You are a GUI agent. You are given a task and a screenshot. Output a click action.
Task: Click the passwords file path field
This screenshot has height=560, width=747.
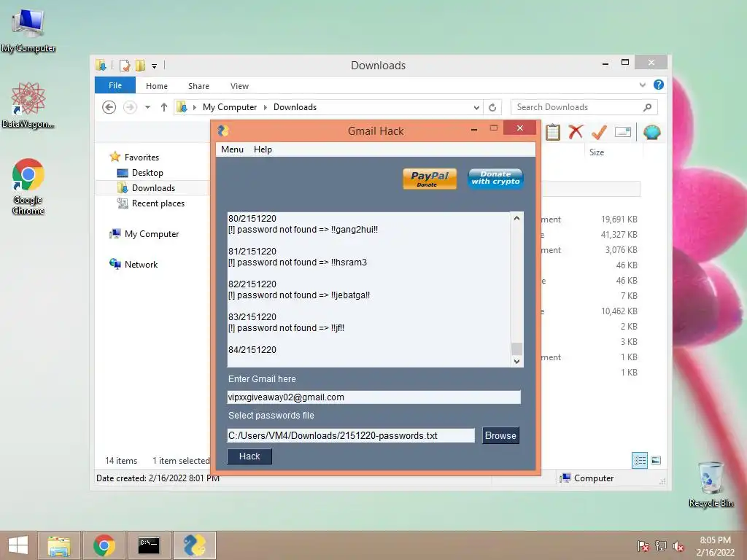351,435
